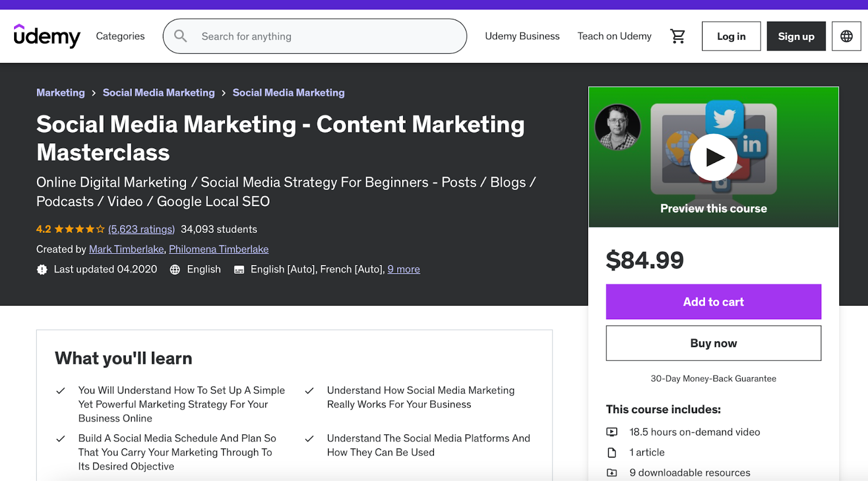
Task: Click the downloadable resources icon
Action: [612, 473]
